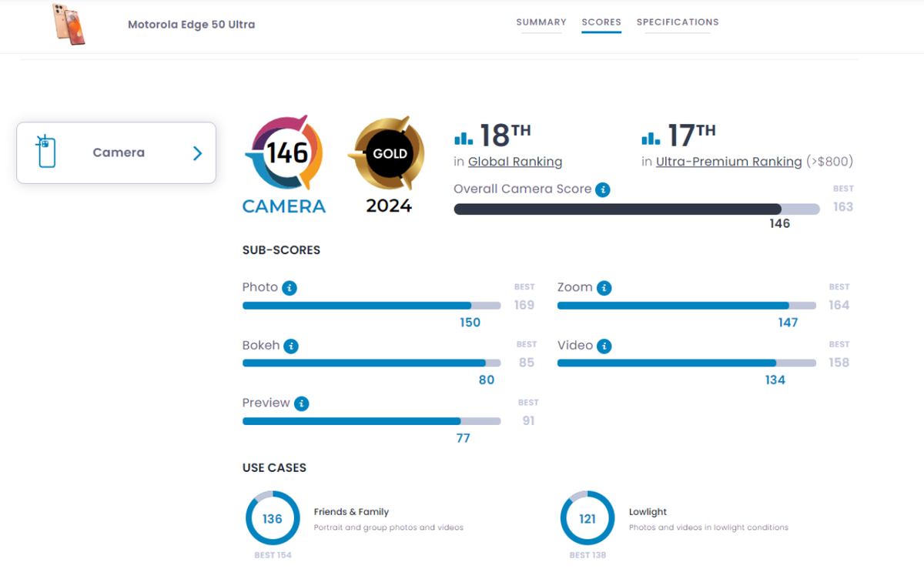Click the Preview sub-score bar

[371, 421]
